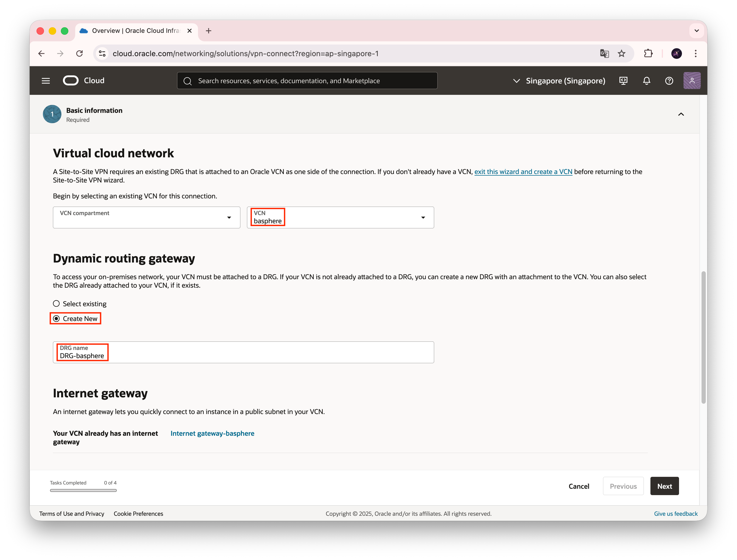The width and height of the screenshot is (737, 560).
Task: Bookmark this page with the star
Action: click(x=621, y=53)
